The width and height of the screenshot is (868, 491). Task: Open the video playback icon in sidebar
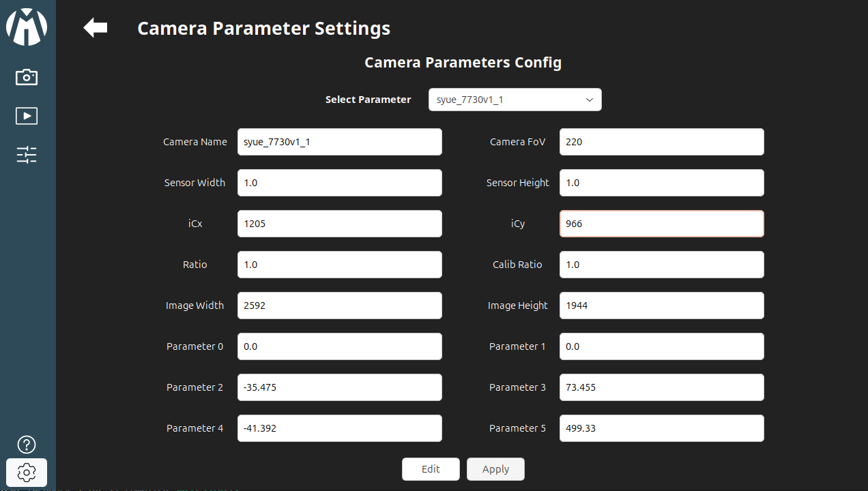point(27,116)
